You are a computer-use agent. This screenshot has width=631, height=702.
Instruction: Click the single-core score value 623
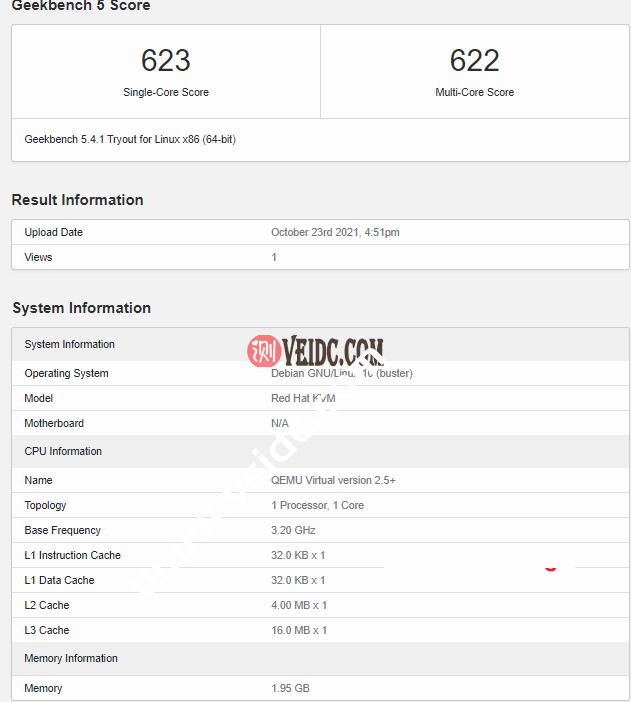[166, 60]
